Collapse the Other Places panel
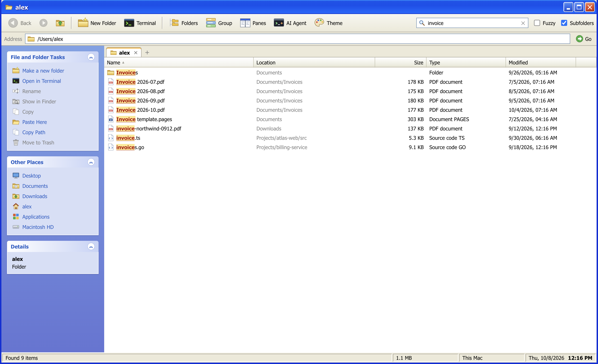598x364 pixels. [x=91, y=162]
